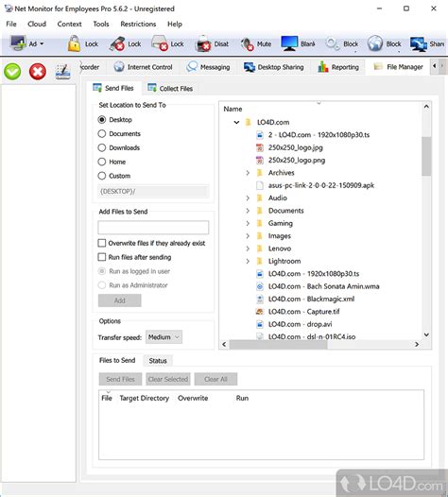Screen dimensions: 448x497
Task: Click the Disable printer toolbar icon
Action: click(203, 43)
